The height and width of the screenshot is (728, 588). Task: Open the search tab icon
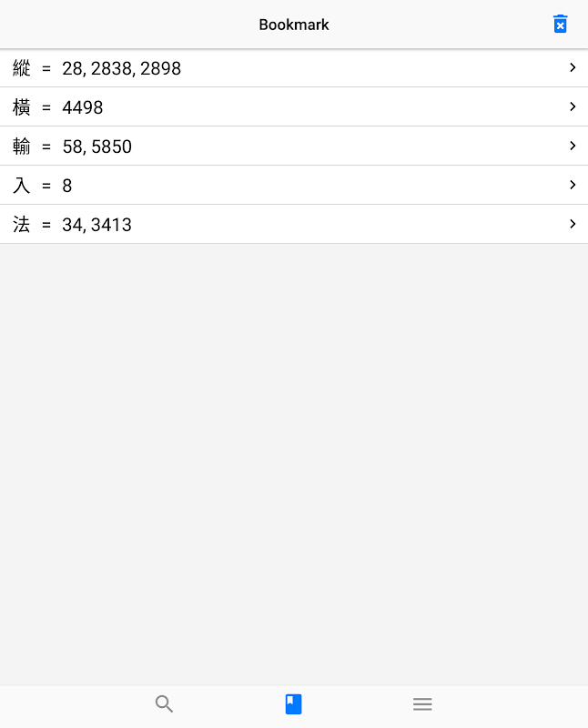click(x=165, y=703)
